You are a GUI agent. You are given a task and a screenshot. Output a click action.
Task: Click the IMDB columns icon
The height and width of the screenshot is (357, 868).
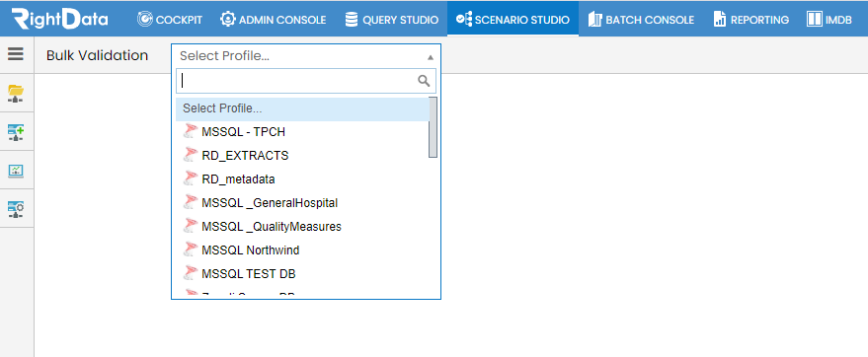(815, 20)
